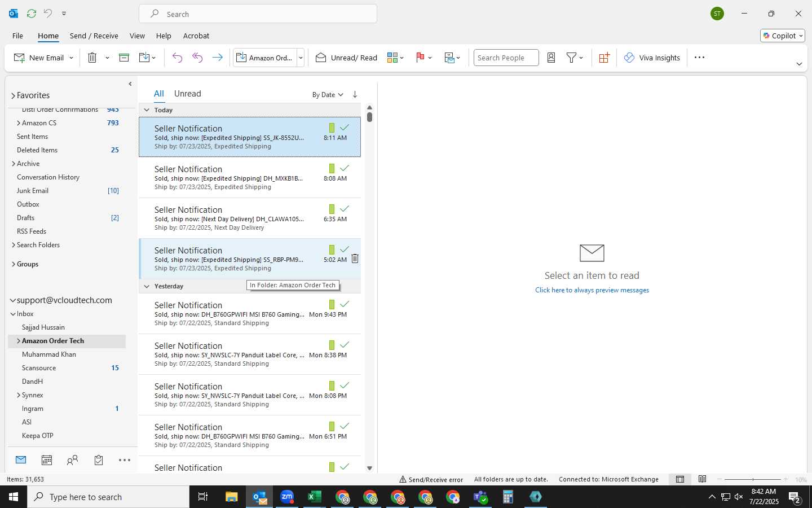The width and height of the screenshot is (812, 508).
Task: Open the New Email dropdown arrow
Action: (71, 58)
